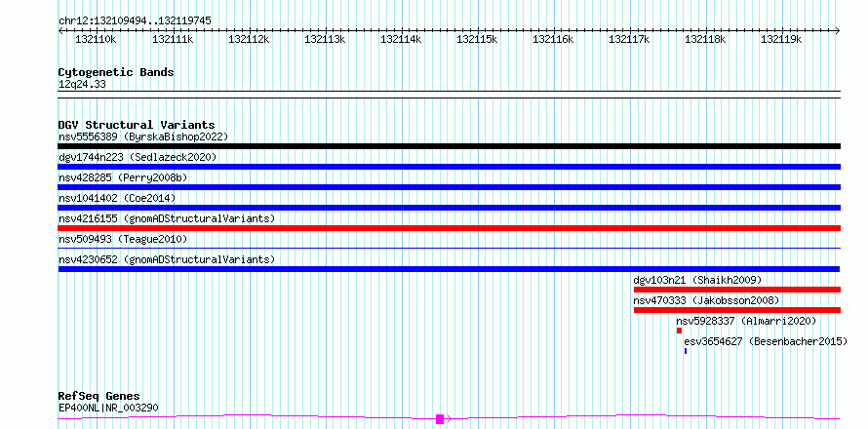Open the nsv509493 (Teague2010) variant label
868x429 pixels.
[x=123, y=239]
